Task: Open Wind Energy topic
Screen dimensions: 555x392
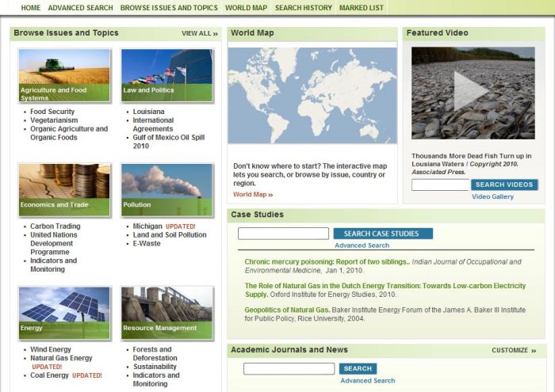Action: tap(51, 349)
